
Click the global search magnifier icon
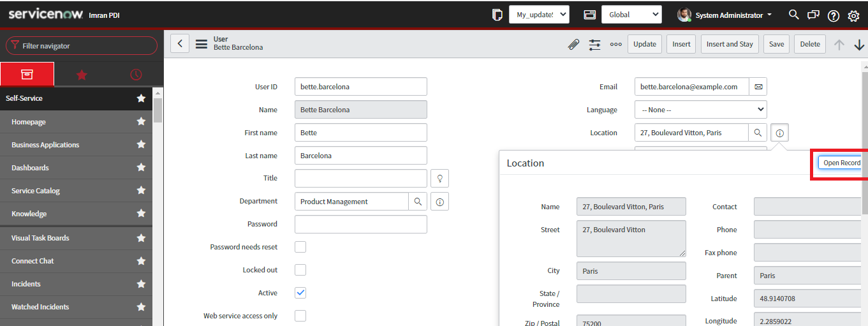click(793, 15)
